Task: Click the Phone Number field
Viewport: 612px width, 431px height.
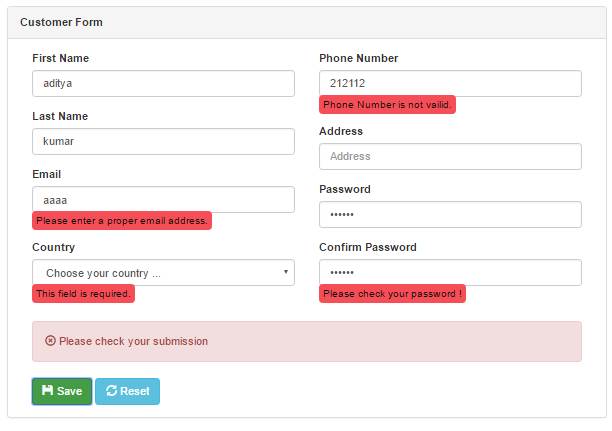Action: point(450,83)
